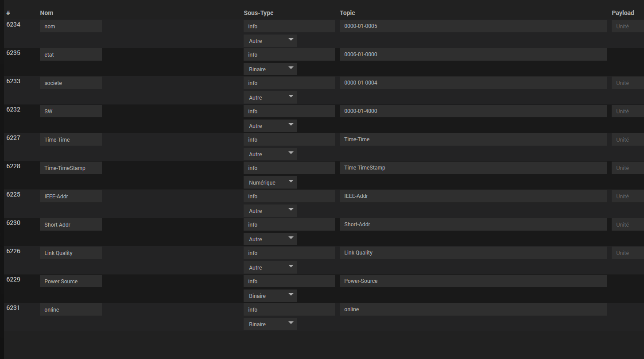The width and height of the screenshot is (644, 359).
Task: Click the societe name field
Action: (71, 83)
